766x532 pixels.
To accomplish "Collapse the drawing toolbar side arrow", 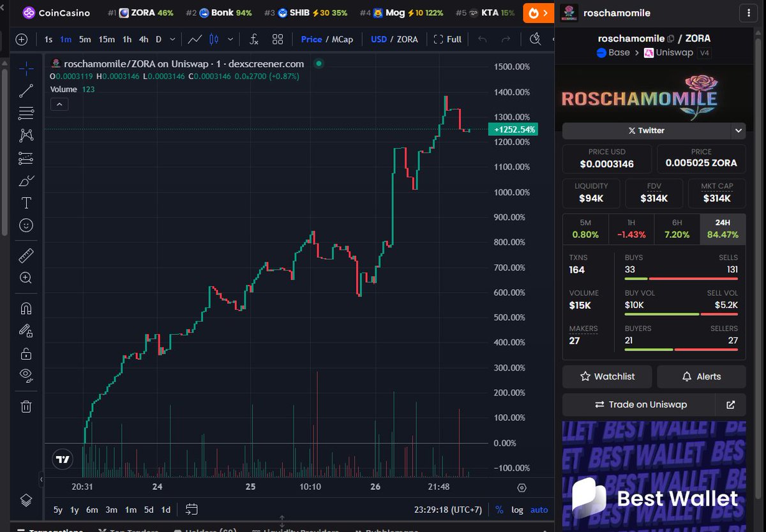I will [41, 479].
